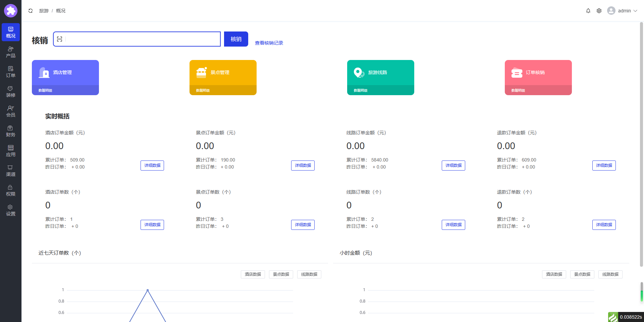644x322 pixels.
Task: Select 酒店数据 tab in 小时金额 chart
Action: pos(554,274)
